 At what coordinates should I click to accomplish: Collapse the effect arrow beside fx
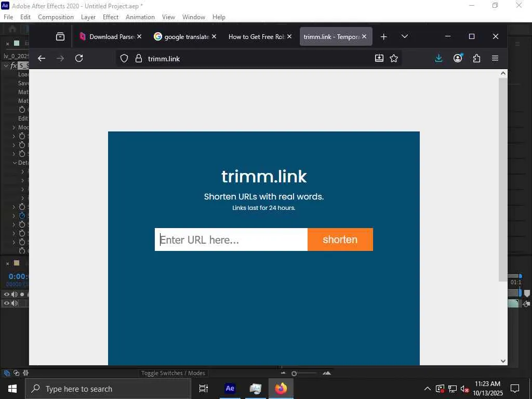(x=6, y=65)
